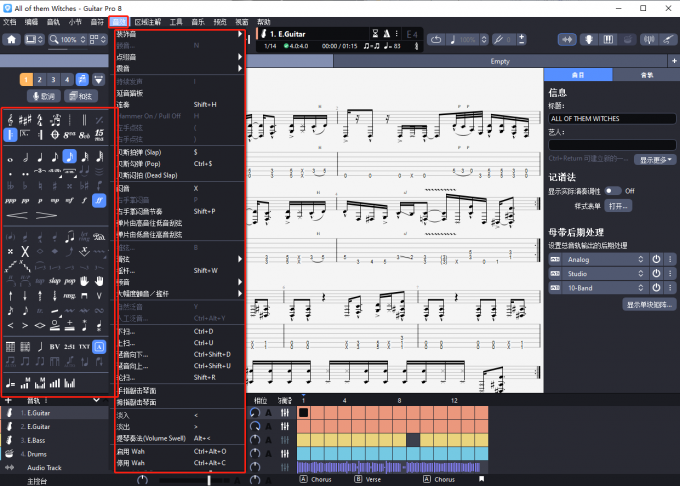680x486 pixels.
Task: Apply slap technique icon in palette
Action: click(x=55, y=281)
